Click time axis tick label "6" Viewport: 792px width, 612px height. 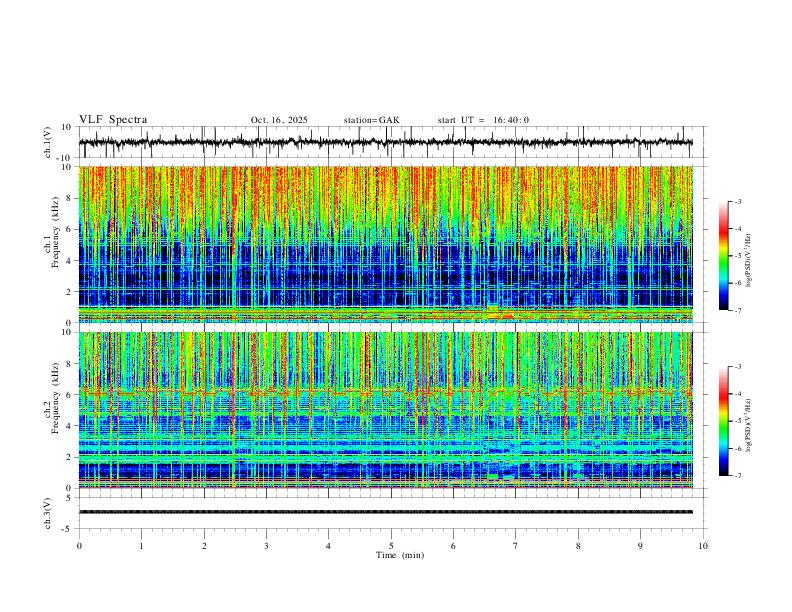point(453,546)
